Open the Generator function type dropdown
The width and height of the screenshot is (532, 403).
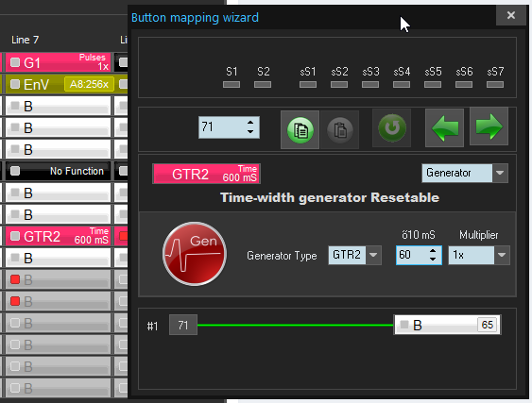(500, 173)
